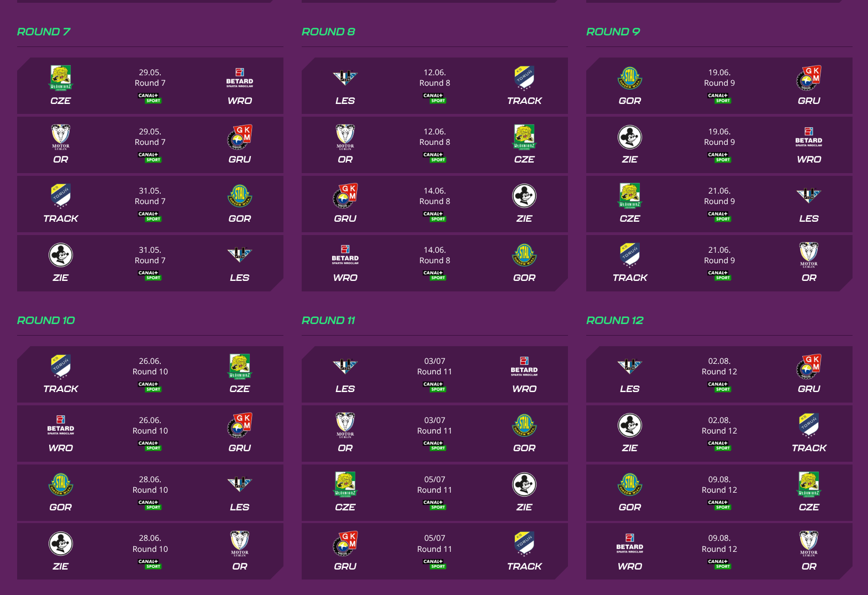Click the 26.06. date on TRACK–CZE match
This screenshot has height=595, width=868.
point(150,361)
